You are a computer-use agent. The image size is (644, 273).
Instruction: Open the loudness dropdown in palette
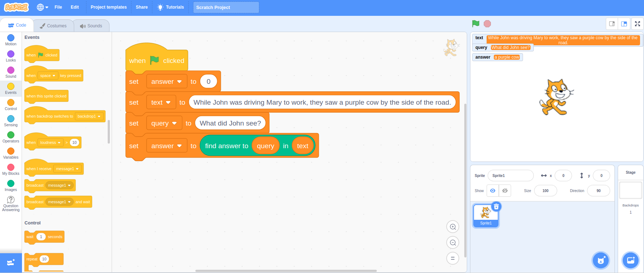[x=50, y=142]
